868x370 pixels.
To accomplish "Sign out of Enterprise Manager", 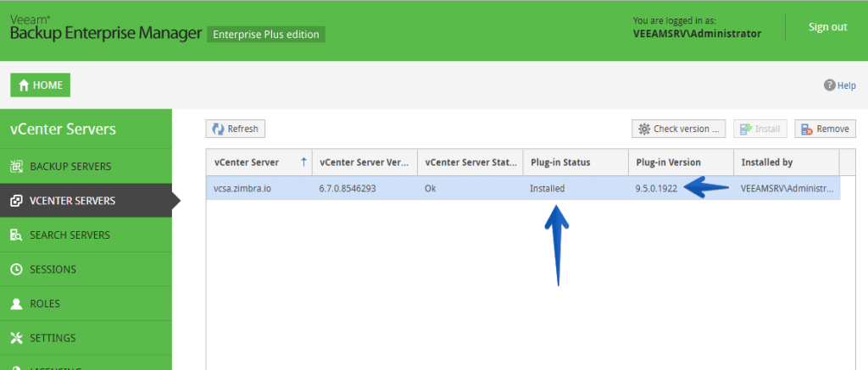I will [827, 27].
